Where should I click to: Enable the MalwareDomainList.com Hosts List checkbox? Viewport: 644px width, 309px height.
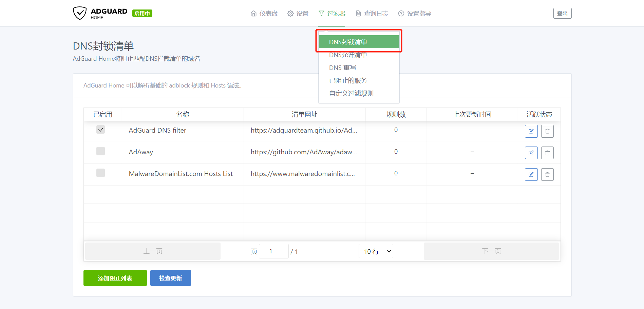pyautogui.click(x=100, y=173)
